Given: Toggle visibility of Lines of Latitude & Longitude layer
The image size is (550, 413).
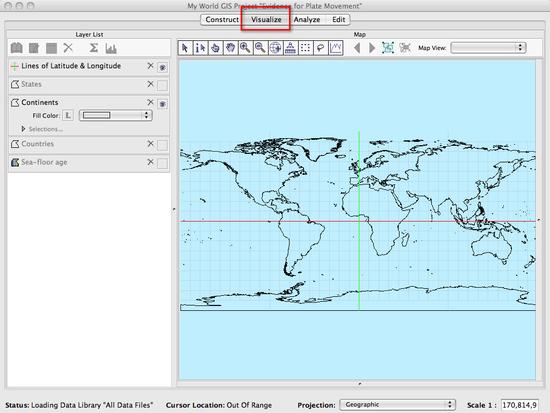Looking at the screenshot, I should coord(162,67).
